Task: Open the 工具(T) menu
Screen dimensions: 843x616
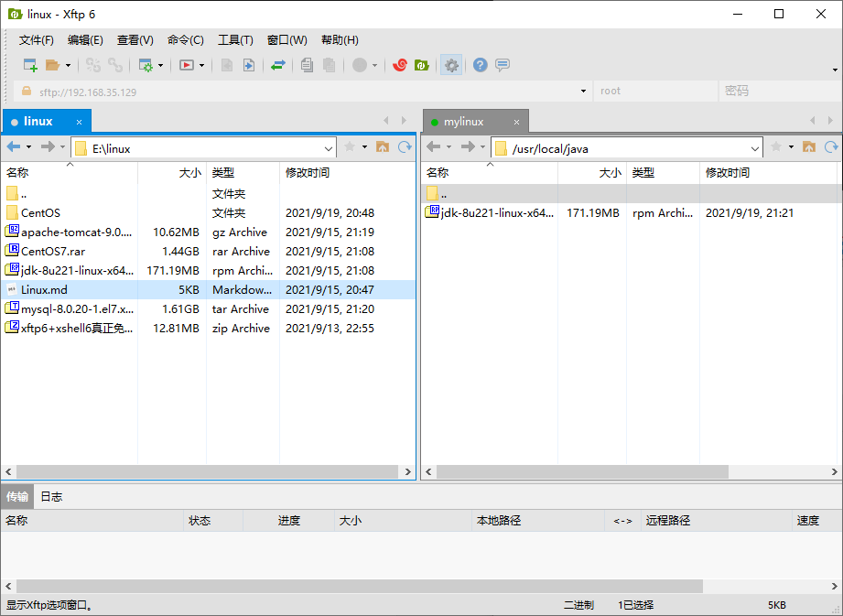Action: (235, 40)
